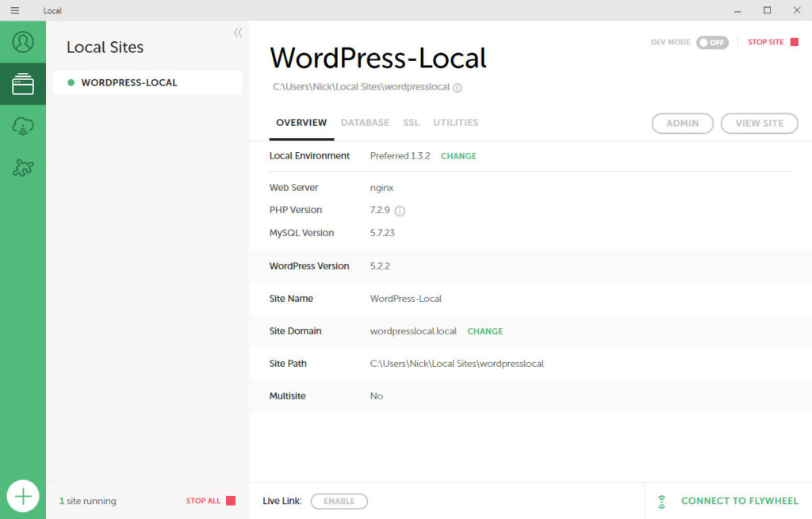
Task: Open the site with VIEW SITE
Action: click(x=759, y=123)
